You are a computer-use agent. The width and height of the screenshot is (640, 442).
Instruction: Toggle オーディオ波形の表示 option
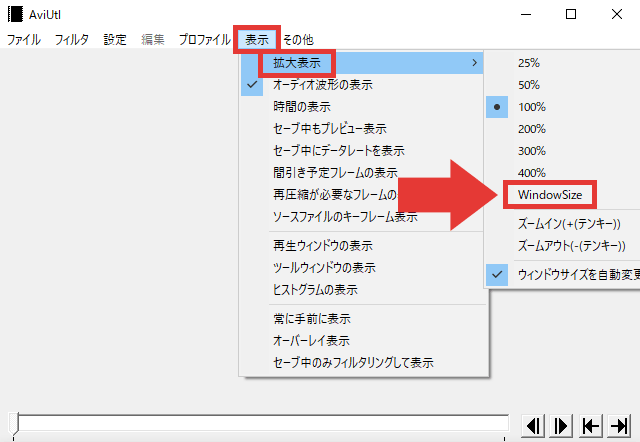[362, 85]
